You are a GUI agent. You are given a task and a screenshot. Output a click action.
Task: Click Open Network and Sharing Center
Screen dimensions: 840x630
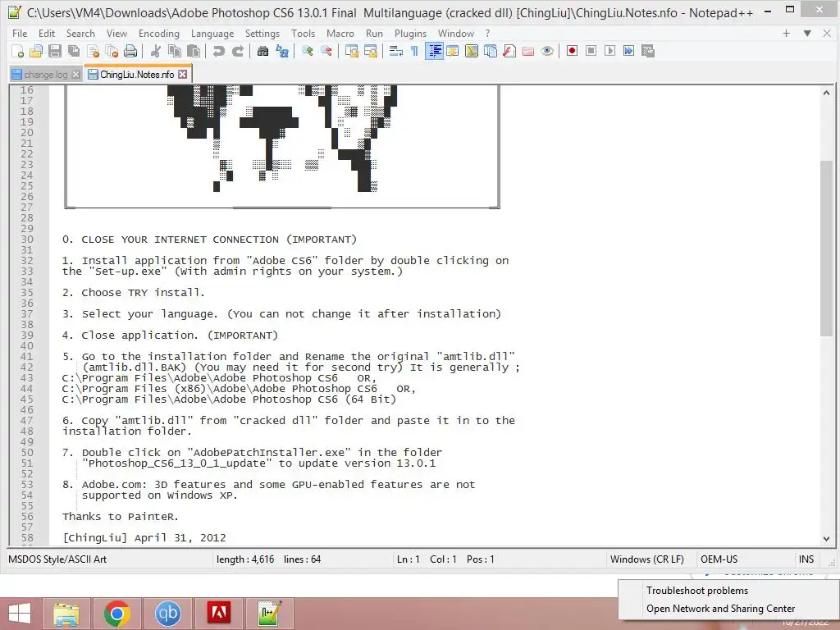click(x=720, y=609)
